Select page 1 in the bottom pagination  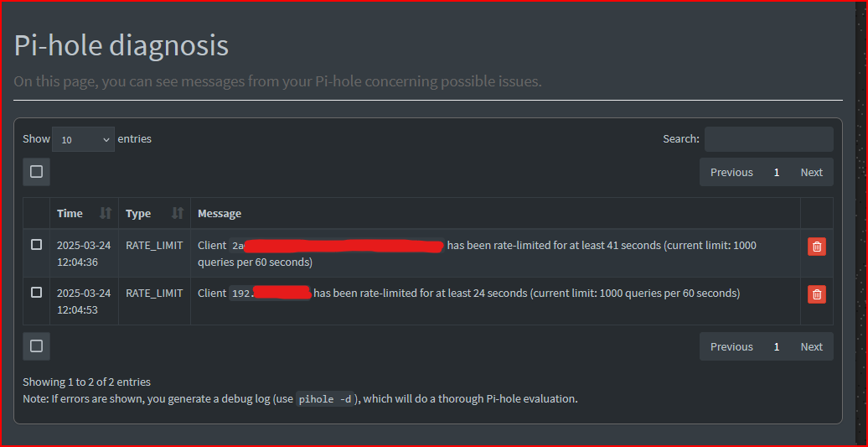click(x=777, y=347)
